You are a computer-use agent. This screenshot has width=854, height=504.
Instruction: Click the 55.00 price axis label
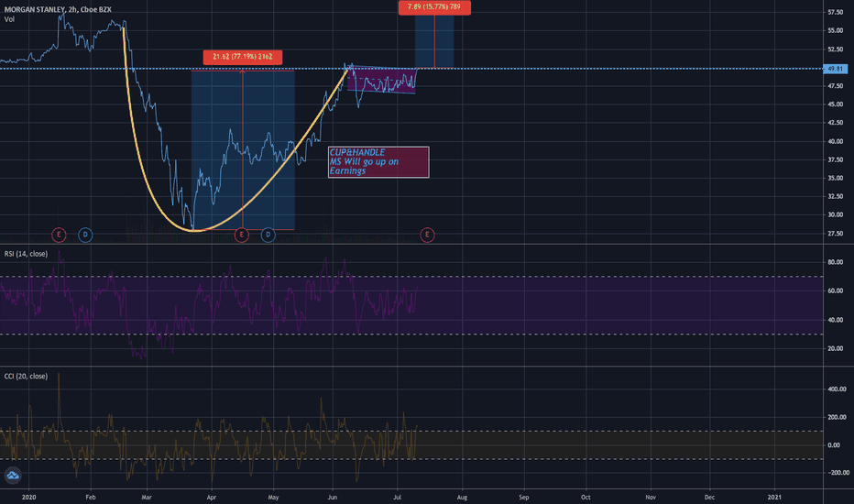836,30
